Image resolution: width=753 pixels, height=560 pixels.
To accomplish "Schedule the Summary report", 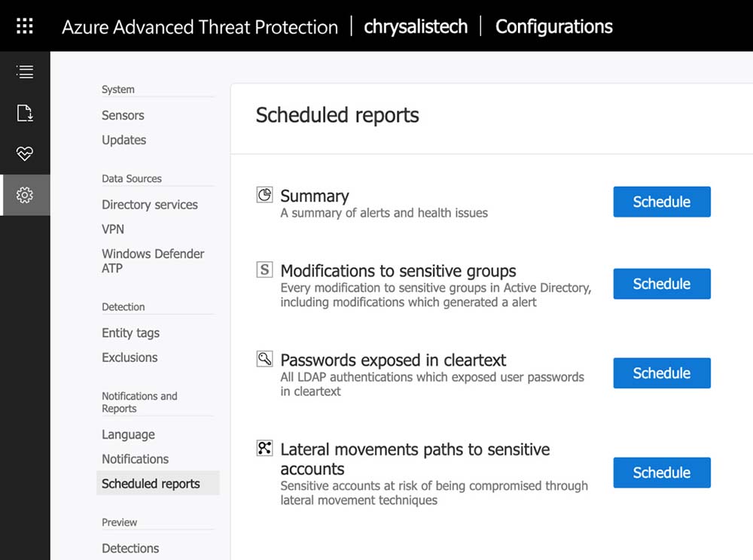I will [661, 202].
